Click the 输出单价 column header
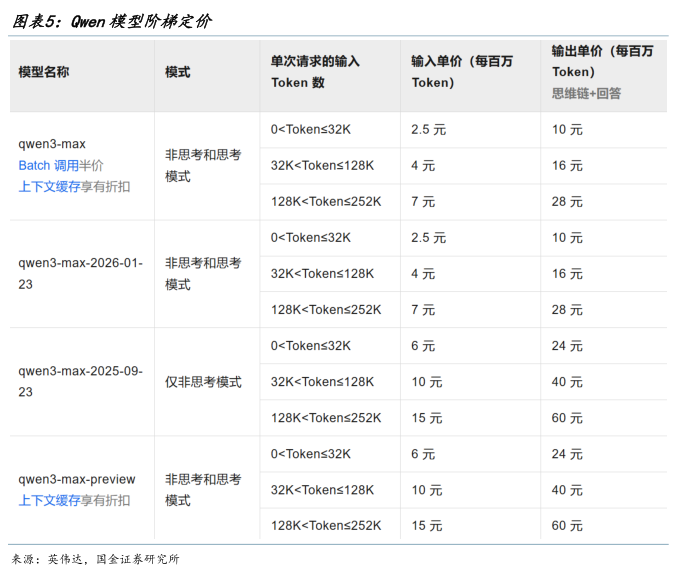The image size is (684, 565). tap(602, 61)
